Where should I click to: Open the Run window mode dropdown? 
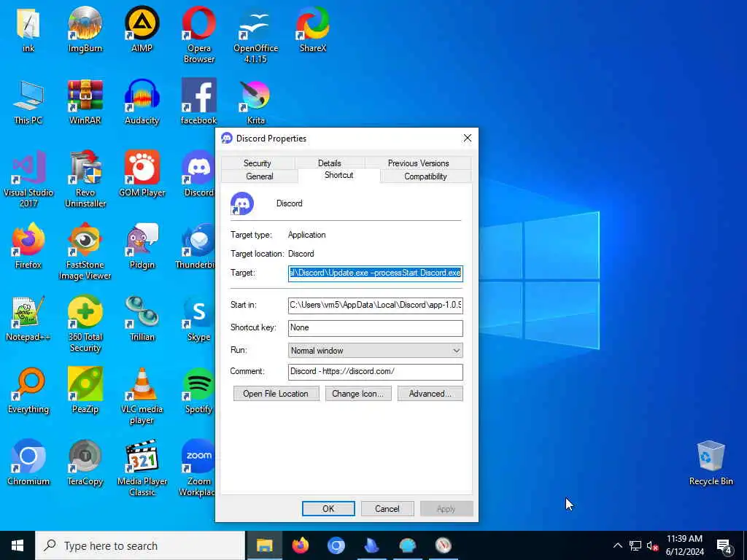click(376, 351)
